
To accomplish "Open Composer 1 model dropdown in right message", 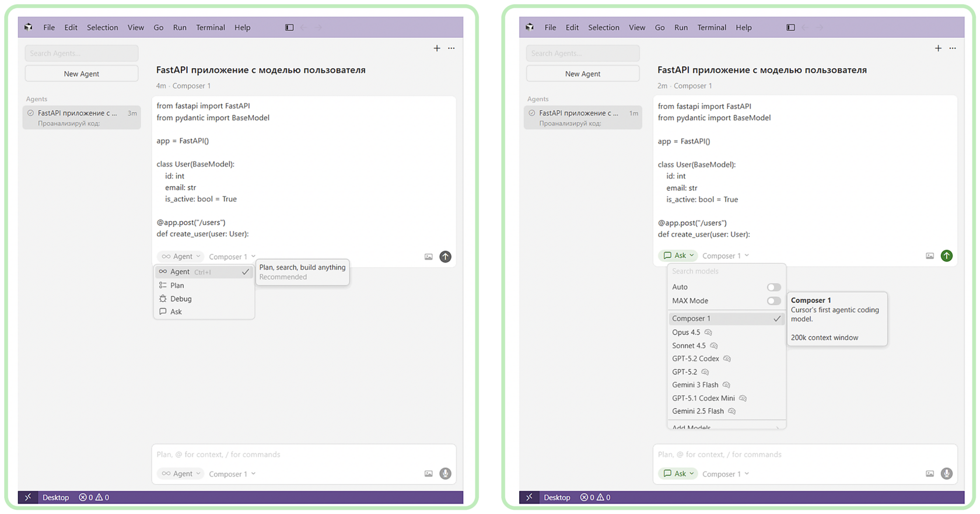I will click(726, 256).
